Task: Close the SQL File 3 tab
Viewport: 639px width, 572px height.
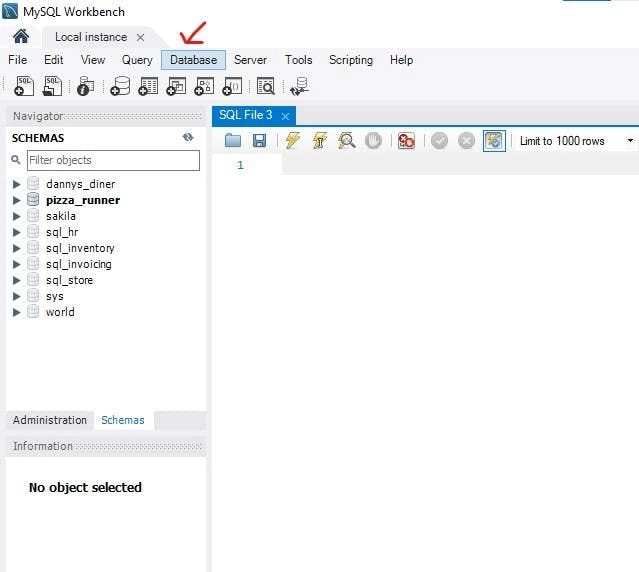Action: click(285, 116)
